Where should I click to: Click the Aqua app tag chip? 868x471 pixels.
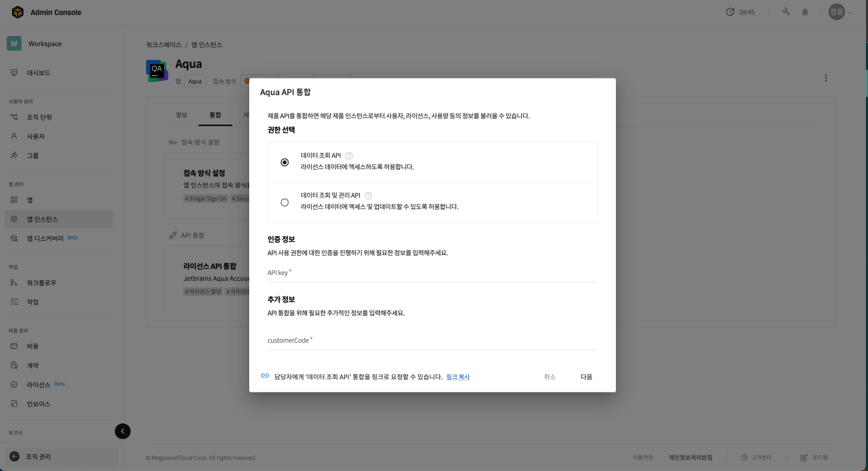coord(195,81)
